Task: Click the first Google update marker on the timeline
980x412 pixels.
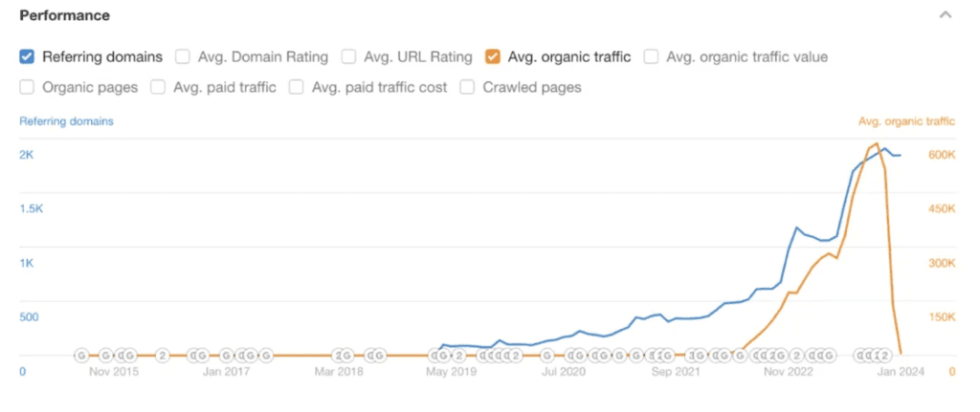Action: pyautogui.click(x=81, y=356)
